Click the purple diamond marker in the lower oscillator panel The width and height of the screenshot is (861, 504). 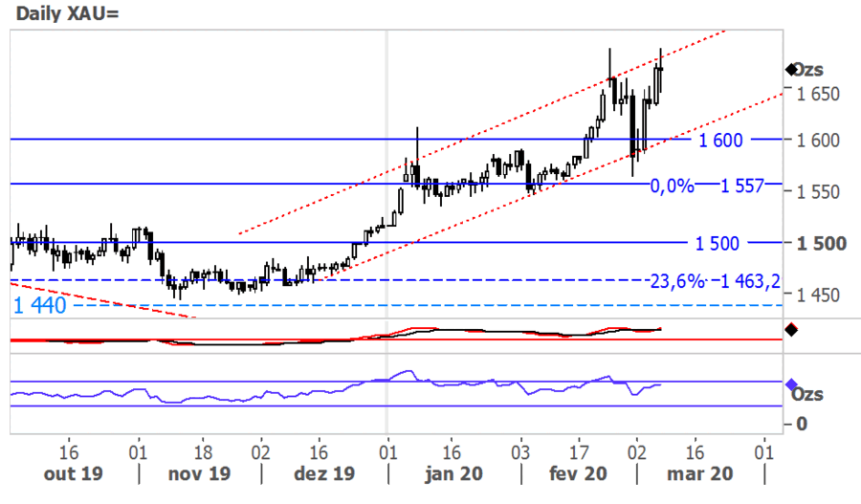pyautogui.click(x=791, y=383)
